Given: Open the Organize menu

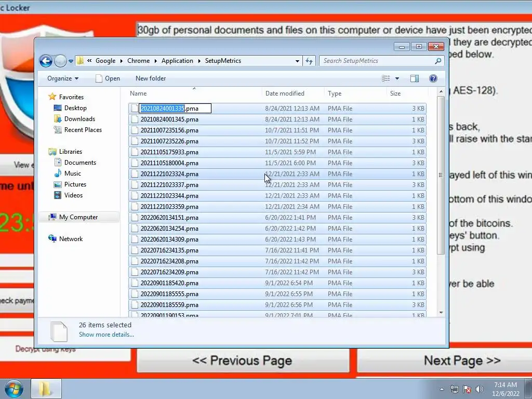Looking at the screenshot, I should coord(63,78).
